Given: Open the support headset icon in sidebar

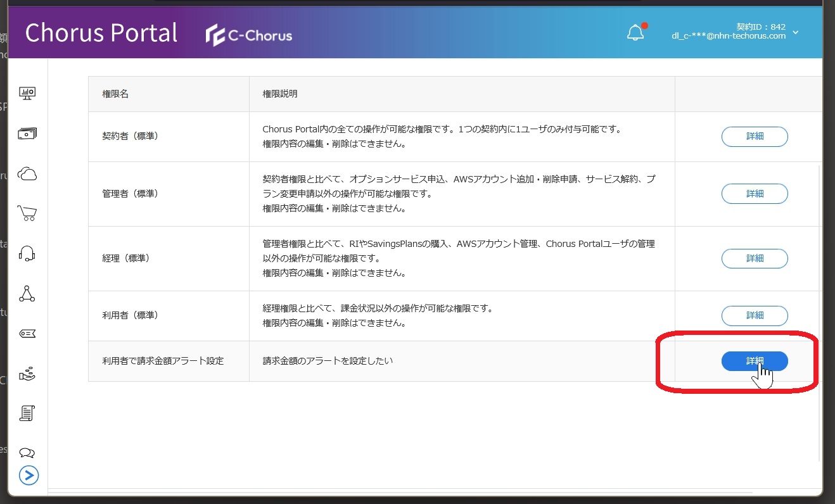Looking at the screenshot, I should tap(27, 254).
